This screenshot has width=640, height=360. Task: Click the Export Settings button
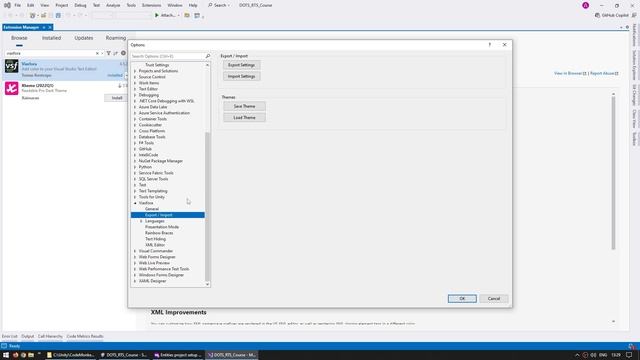[241, 65]
